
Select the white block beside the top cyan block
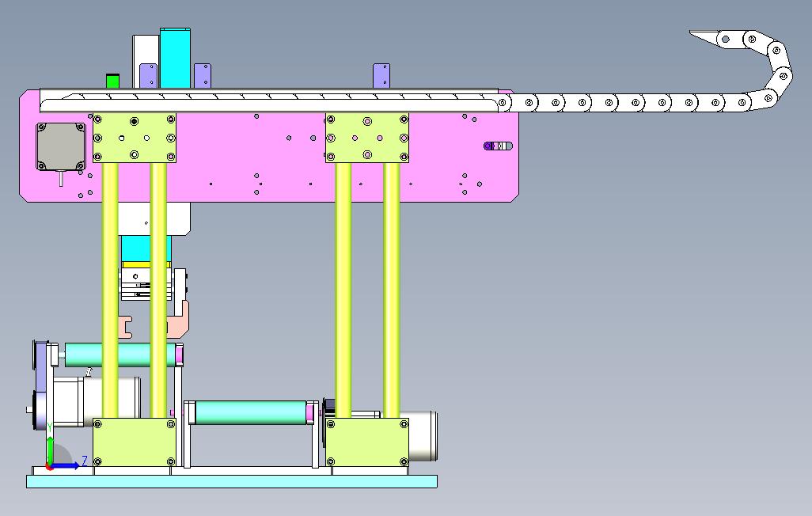point(146,49)
